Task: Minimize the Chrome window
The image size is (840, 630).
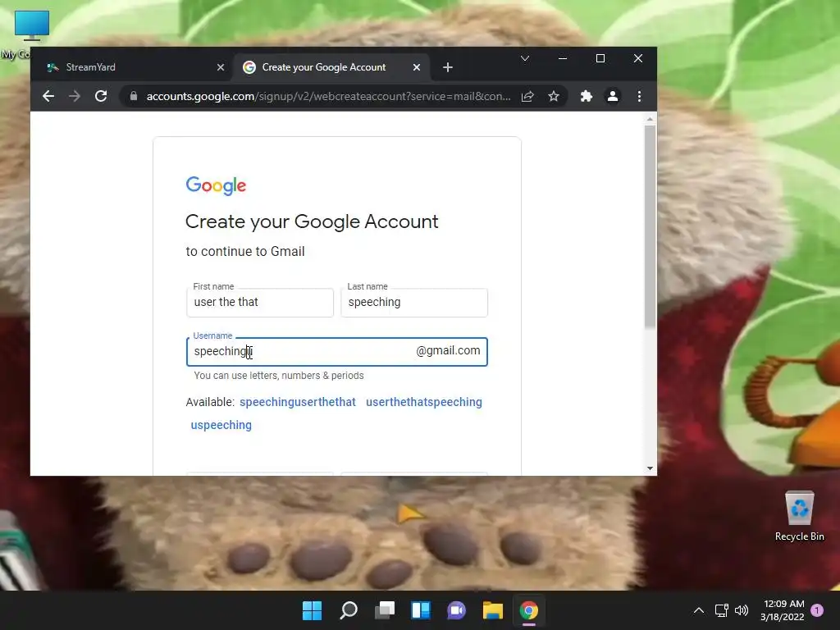Action: [563, 58]
